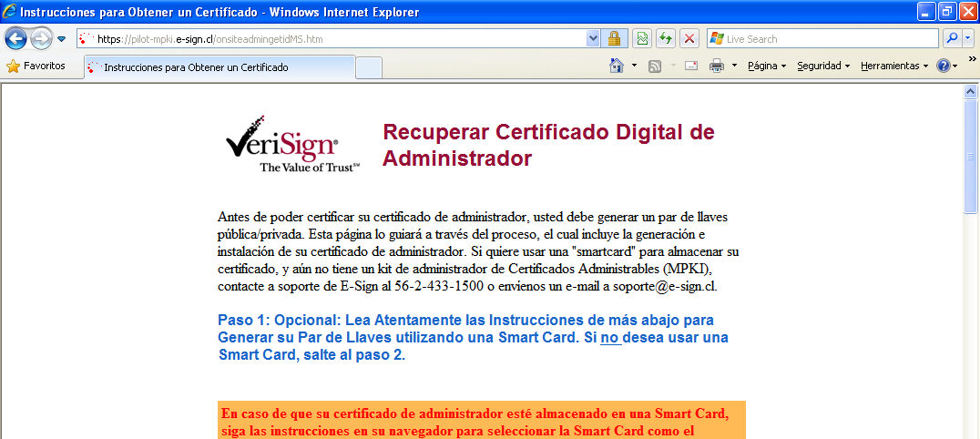Screen dimensions: 980x439
Task: Open the Seguridad menu
Action: coord(822,66)
